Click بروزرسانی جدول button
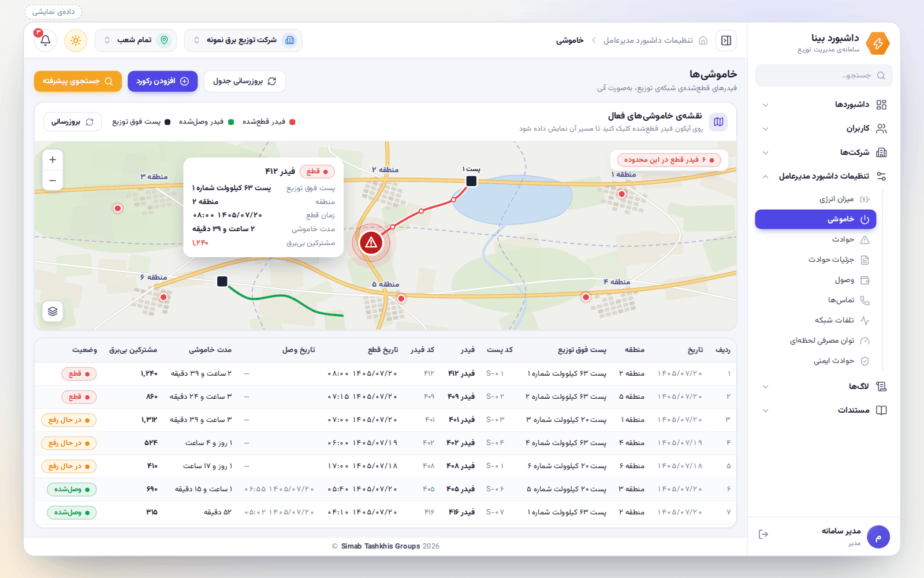Screen dimensions: 924x578 point(245,81)
